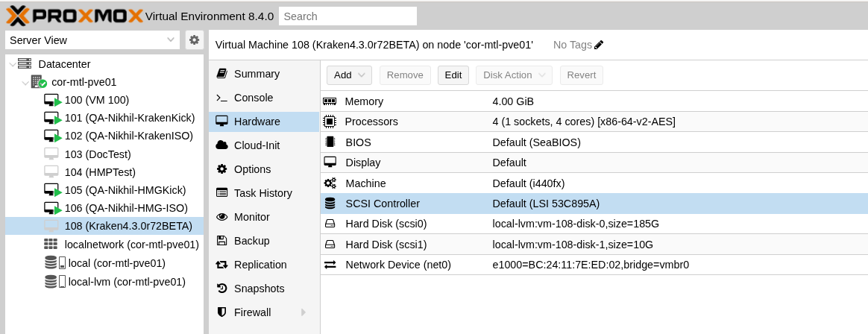Screen dimensions: 868x334
Task: Open the Summary tab
Action: [264, 74]
